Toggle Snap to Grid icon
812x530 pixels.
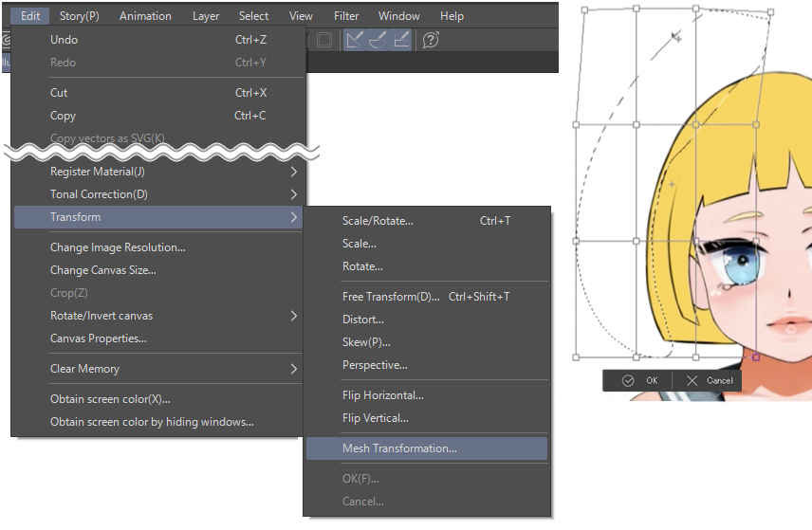point(401,40)
